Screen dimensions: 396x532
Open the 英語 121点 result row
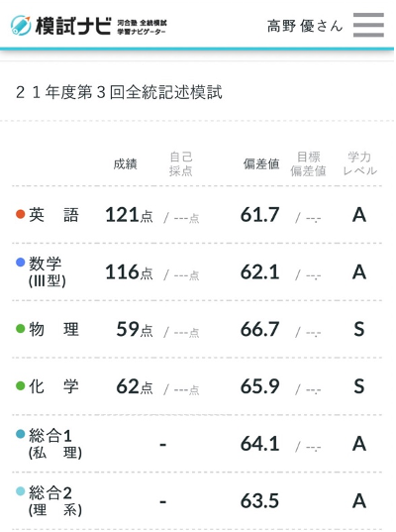(x=197, y=214)
